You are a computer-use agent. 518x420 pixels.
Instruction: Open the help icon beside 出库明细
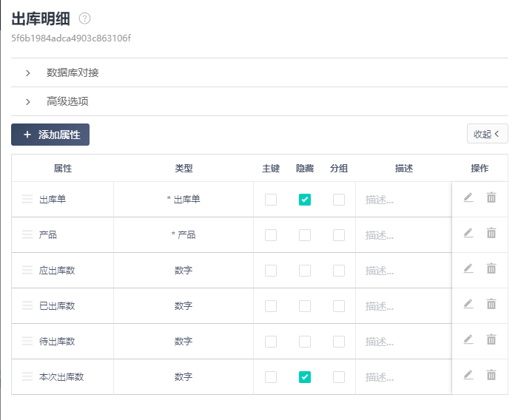[x=84, y=18]
